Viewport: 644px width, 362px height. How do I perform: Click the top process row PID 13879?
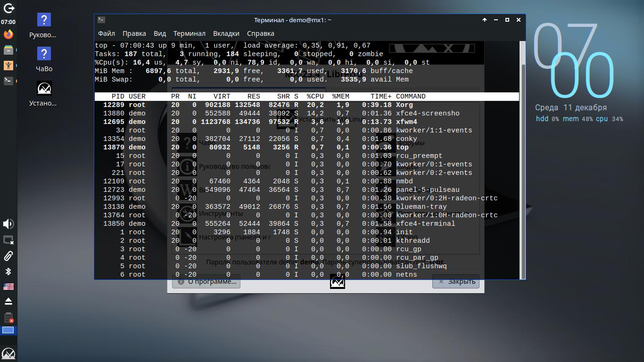[307, 147]
